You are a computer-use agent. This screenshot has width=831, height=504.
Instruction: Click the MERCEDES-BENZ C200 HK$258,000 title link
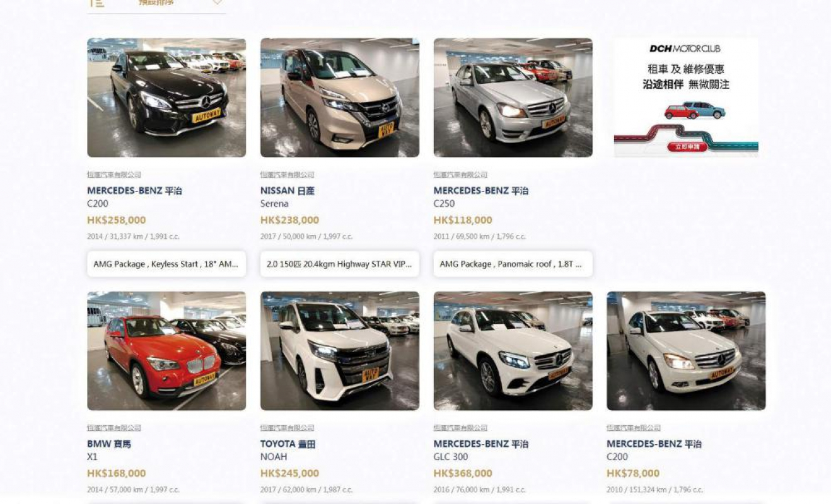134,190
